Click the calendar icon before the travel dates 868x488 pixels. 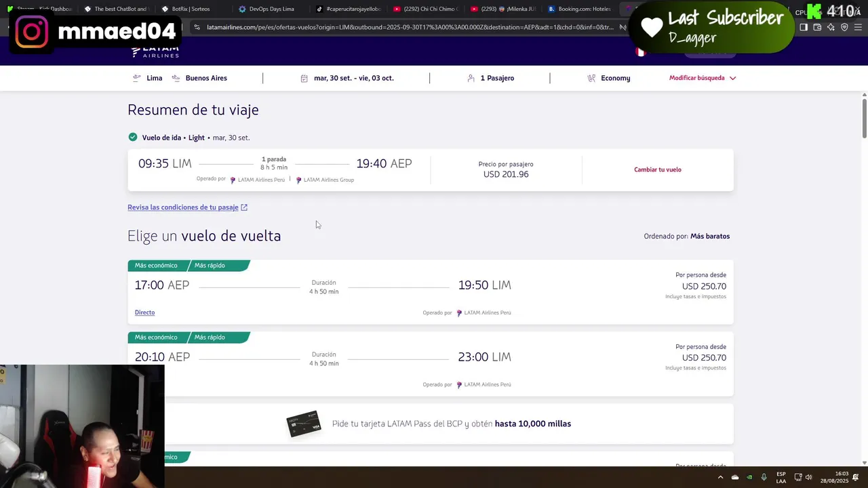pos(304,78)
